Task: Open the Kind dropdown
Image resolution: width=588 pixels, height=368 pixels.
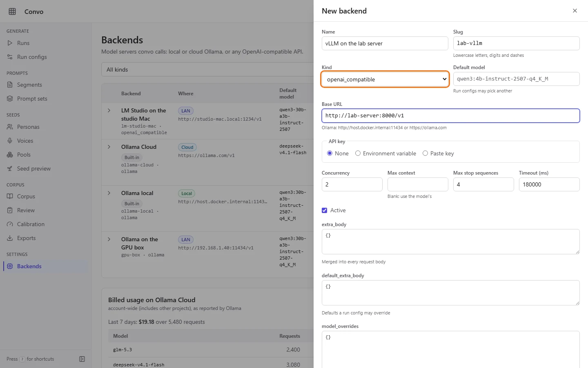Action: [385, 79]
